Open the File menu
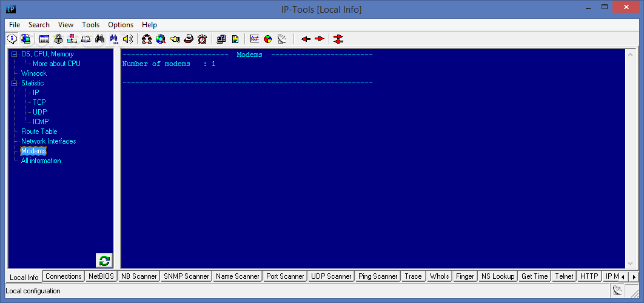Viewport: 644px width, 303px height. [15, 25]
